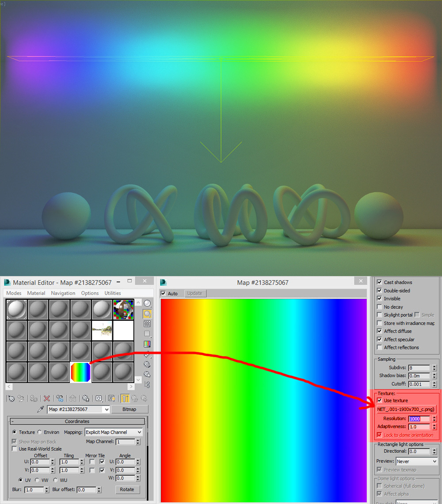Click Put Material to Scene icon
442x504 pixels.
point(21,398)
